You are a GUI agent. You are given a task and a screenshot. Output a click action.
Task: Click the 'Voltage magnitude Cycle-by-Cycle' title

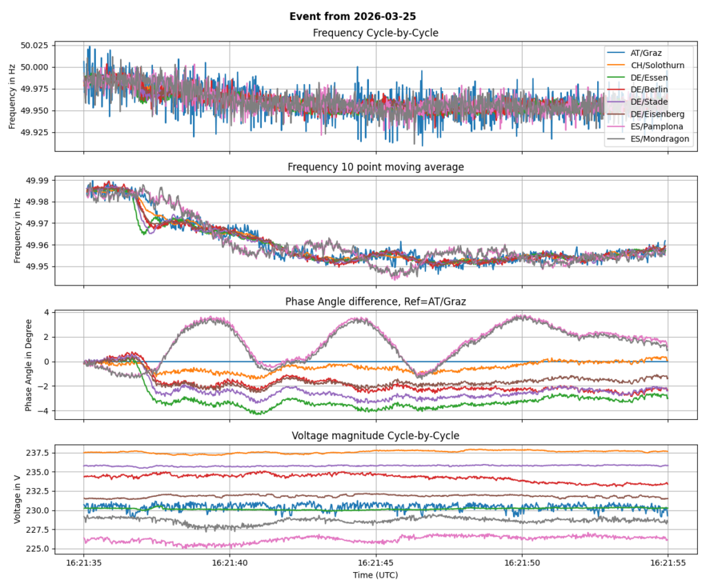[x=376, y=436]
